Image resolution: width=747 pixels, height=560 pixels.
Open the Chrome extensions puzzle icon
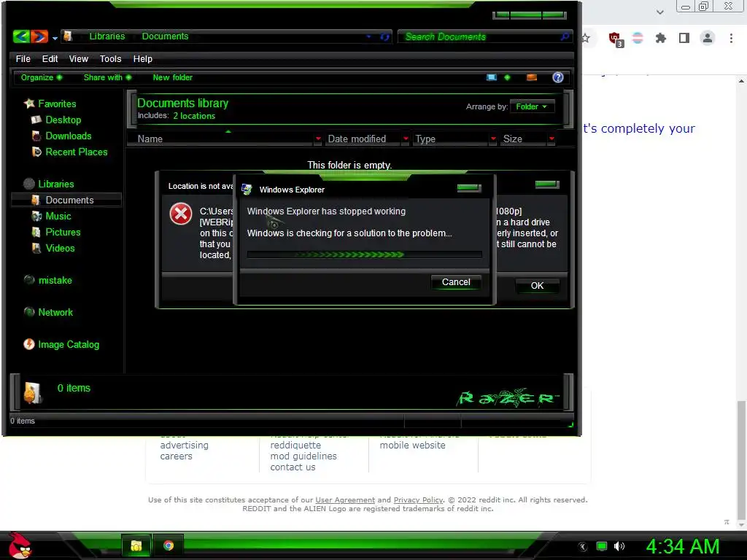point(660,38)
